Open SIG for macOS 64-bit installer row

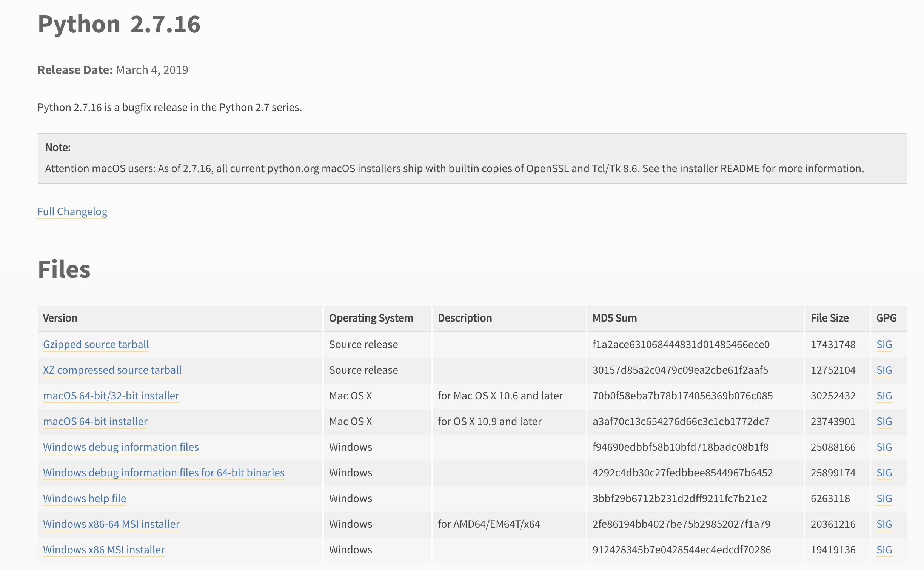click(x=884, y=421)
